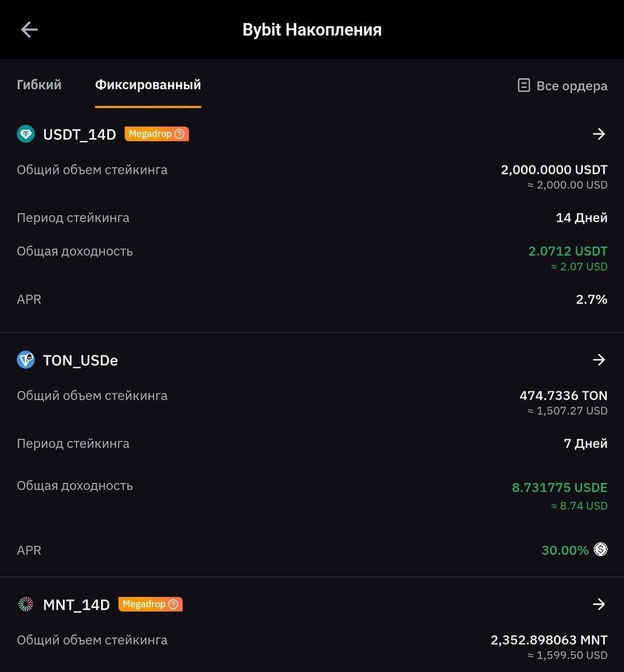624x672 pixels.
Task: Open USDT_14D details via right arrow
Action: click(599, 134)
